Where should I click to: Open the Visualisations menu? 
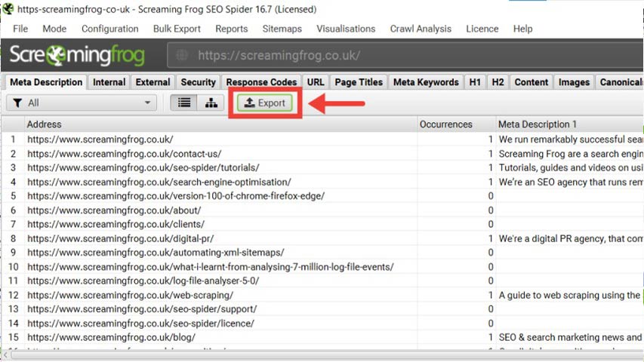(346, 29)
